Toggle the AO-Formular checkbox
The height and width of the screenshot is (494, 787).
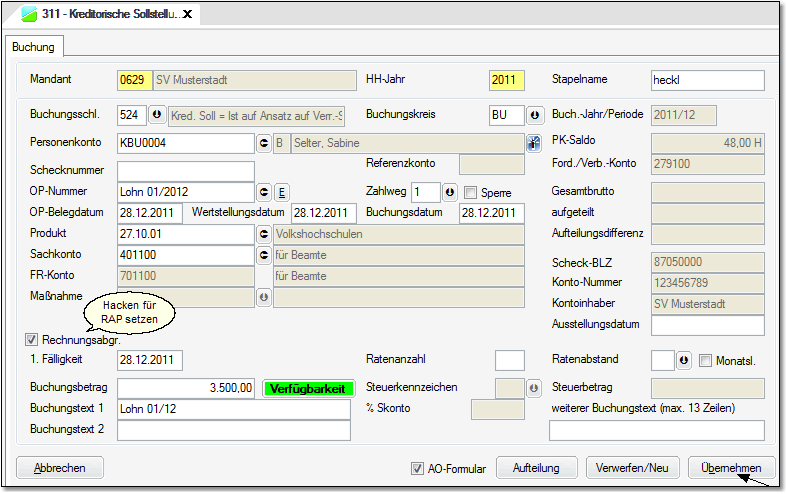point(418,468)
